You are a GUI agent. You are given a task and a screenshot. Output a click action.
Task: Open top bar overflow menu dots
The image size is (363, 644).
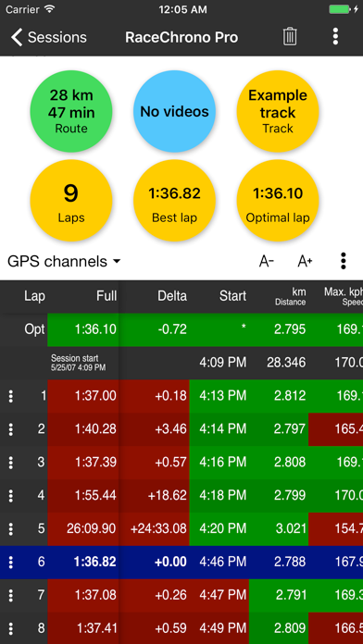pyautogui.click(x=335, y=37)
